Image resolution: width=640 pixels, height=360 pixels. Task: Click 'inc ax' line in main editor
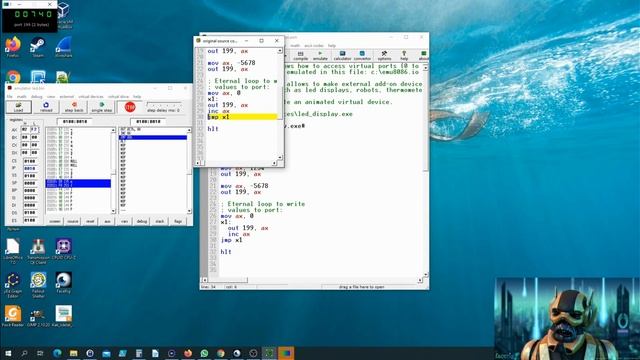[239, 234]
